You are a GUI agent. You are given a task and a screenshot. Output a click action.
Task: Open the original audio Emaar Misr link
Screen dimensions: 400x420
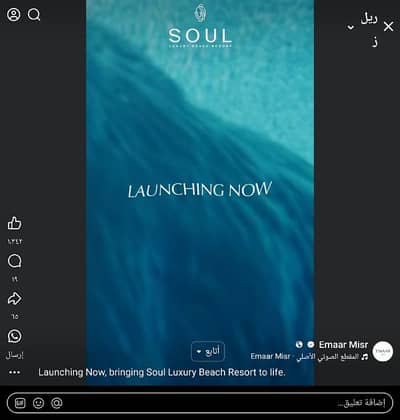[309, 357]
